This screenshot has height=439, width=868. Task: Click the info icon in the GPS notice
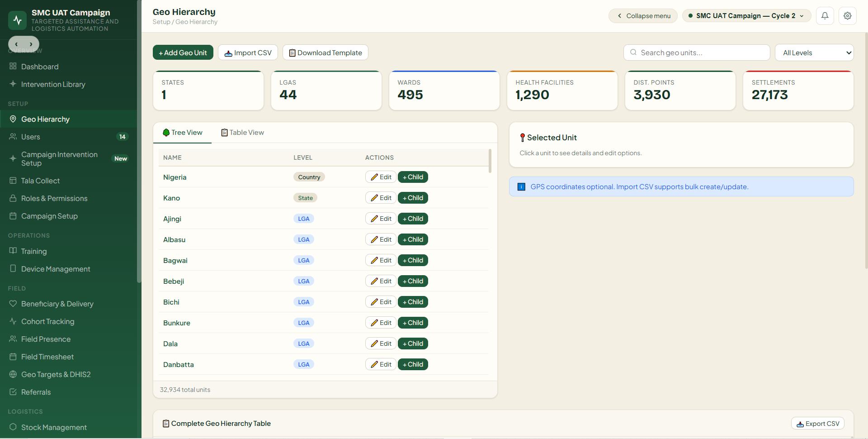tap(521, 187)
